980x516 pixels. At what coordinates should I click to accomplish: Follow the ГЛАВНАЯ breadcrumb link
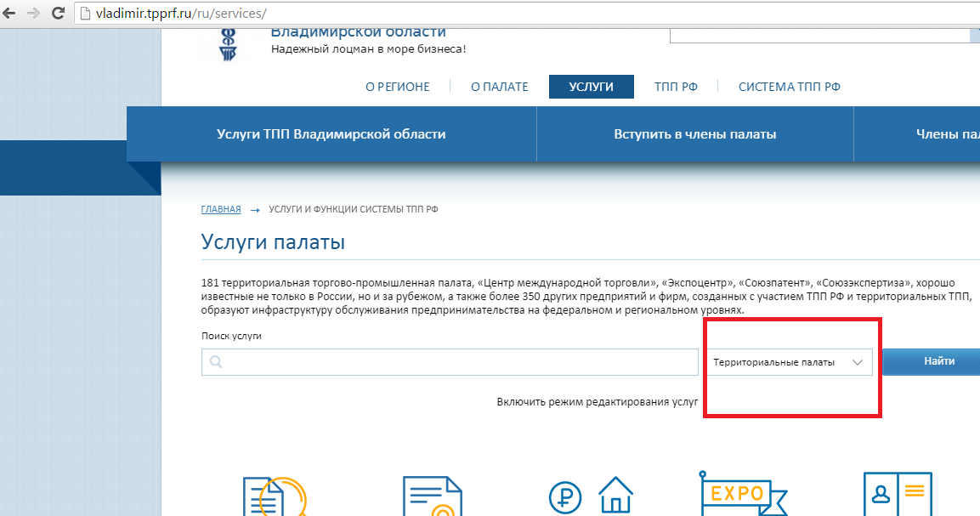[221, 209]
